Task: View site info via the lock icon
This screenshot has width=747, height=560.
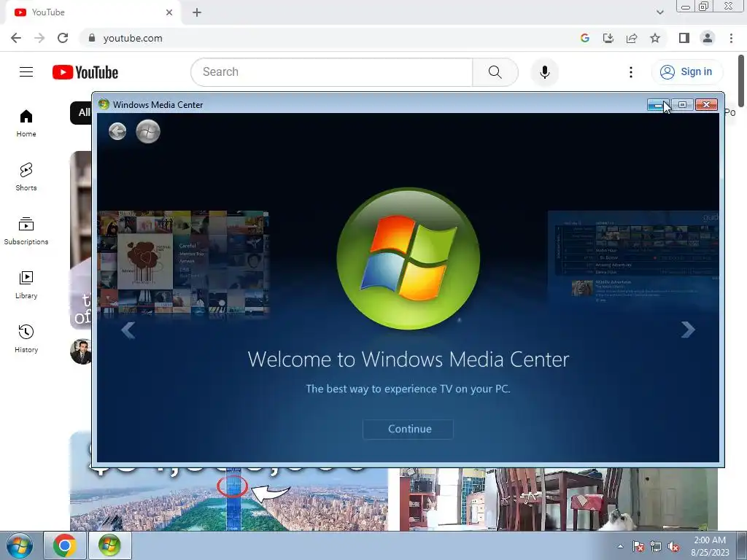Action: point(92,38)
